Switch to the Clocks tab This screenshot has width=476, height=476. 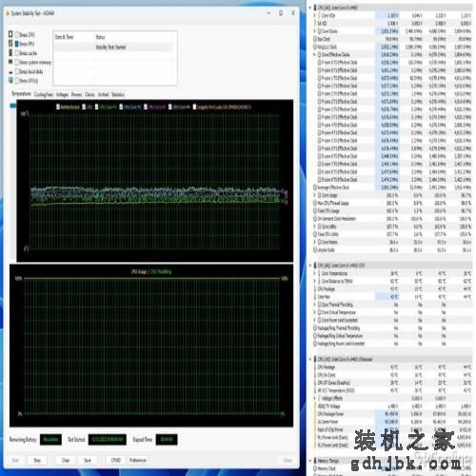(89, 94)
